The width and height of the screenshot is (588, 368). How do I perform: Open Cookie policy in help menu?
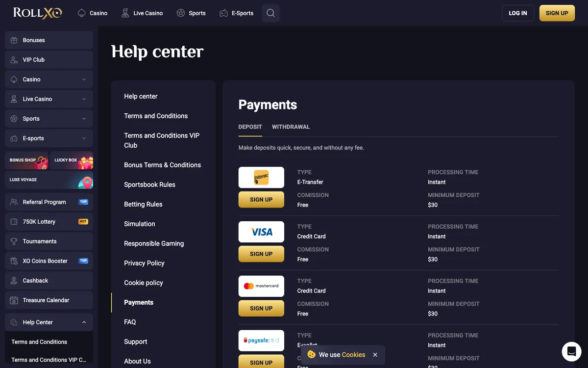coord(144,283)
